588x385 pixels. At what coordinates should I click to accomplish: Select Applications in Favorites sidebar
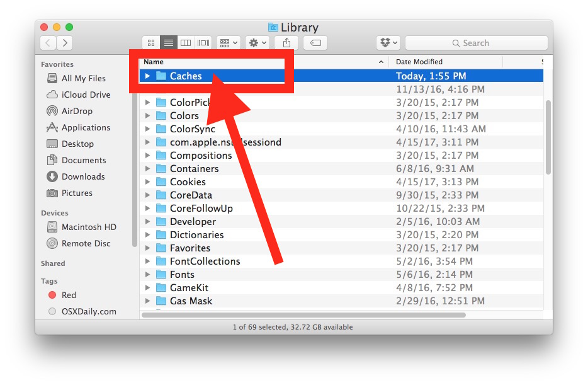(85, 127)
